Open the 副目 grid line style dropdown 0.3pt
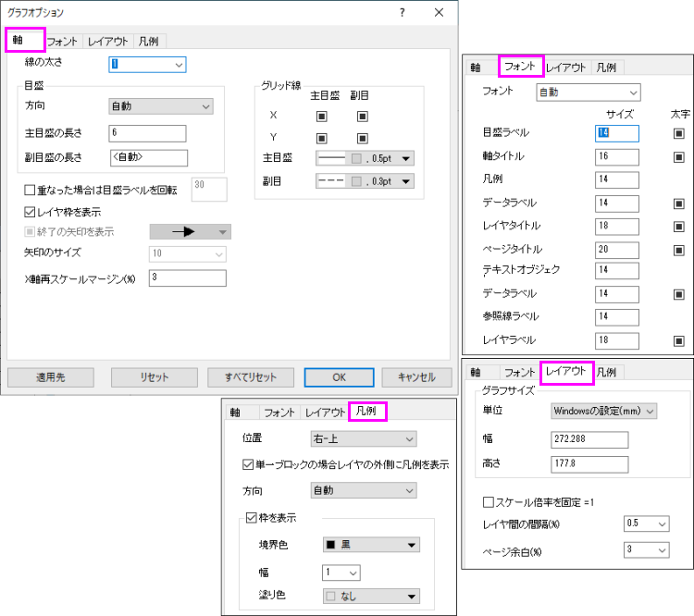Screen dimensions: 694x616 (x=366, y=181)
